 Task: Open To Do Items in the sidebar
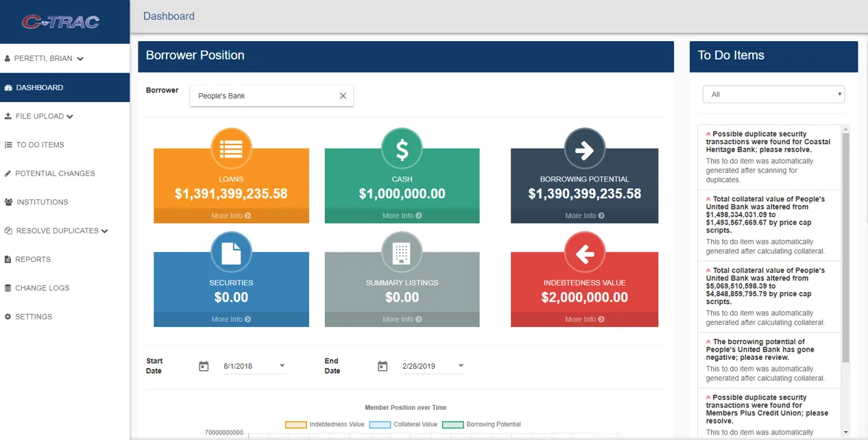[65, 145]
